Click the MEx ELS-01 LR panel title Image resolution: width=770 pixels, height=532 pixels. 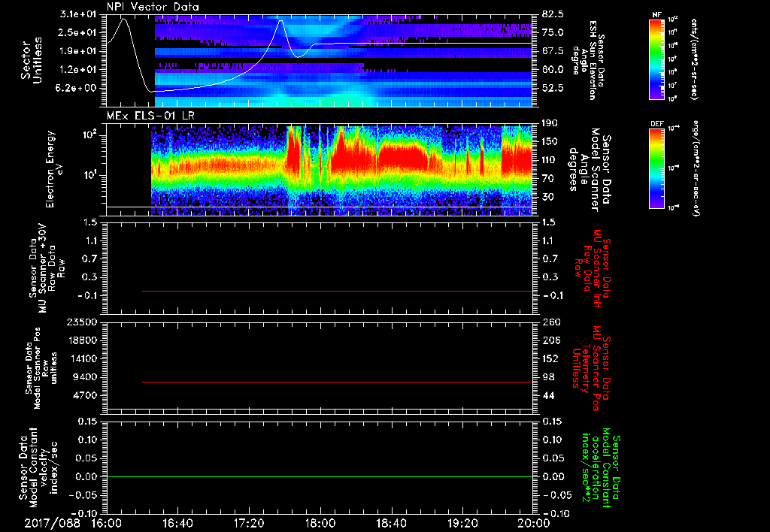coord(150,116)
